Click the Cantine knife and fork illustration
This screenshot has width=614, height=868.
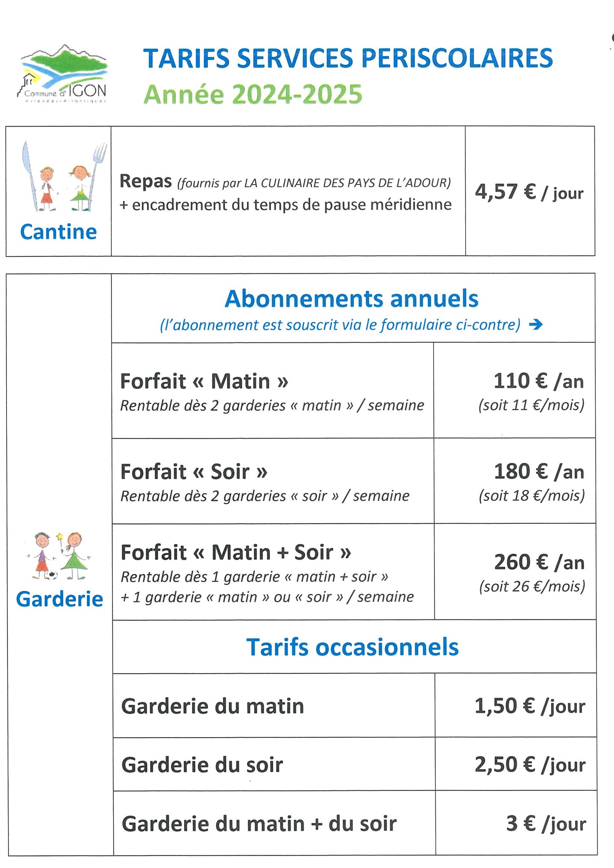click(63, 177)
